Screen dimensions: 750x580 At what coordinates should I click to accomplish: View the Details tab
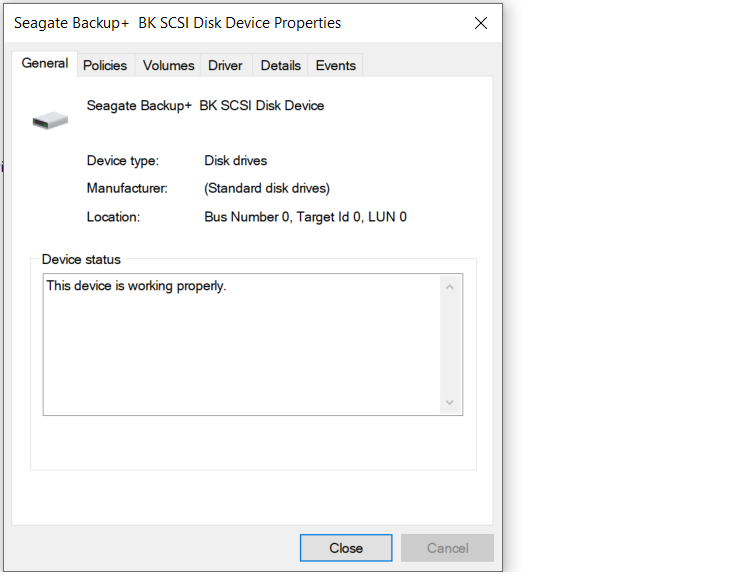pos(280,66)
